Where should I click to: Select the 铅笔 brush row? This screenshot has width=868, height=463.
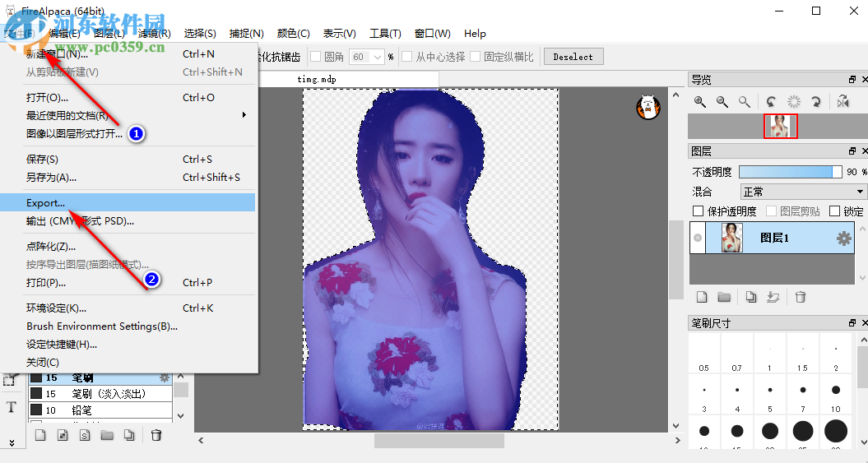pyautogui.click(x=100, y=410)
